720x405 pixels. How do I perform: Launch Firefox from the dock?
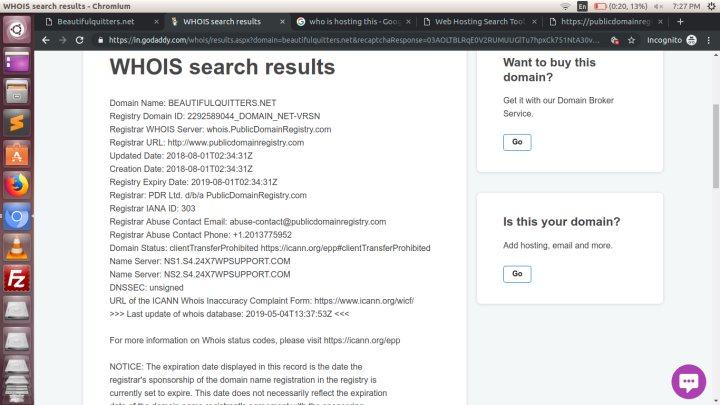coord(17,185)
